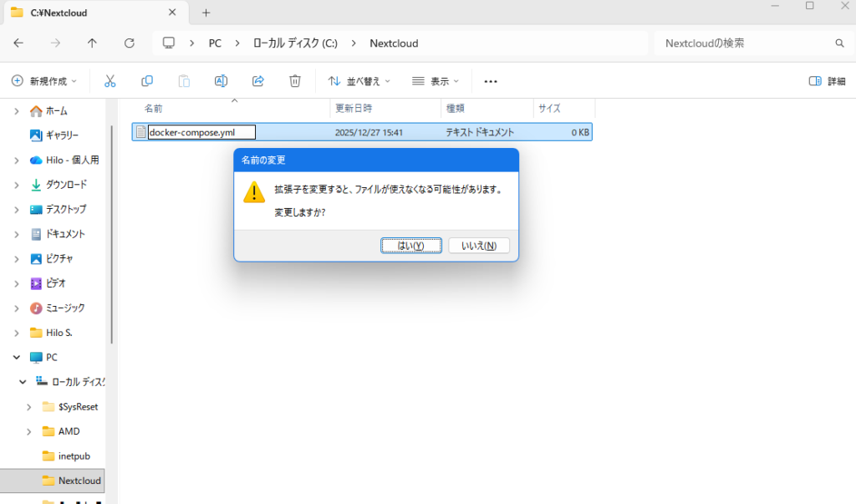This screenshot has height=504, width=856.
Task: Toggle the 詳細 details pane
Action: (827, 81)
